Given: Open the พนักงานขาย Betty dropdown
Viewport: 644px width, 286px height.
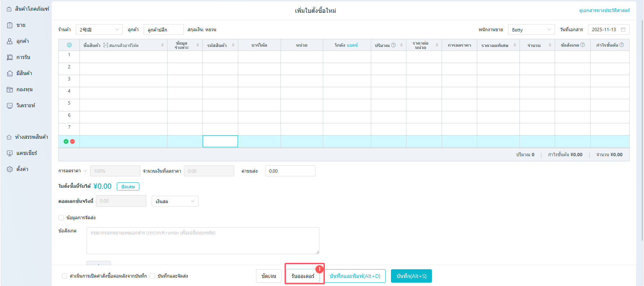Looking at the screenshot, I should [531, 30].
